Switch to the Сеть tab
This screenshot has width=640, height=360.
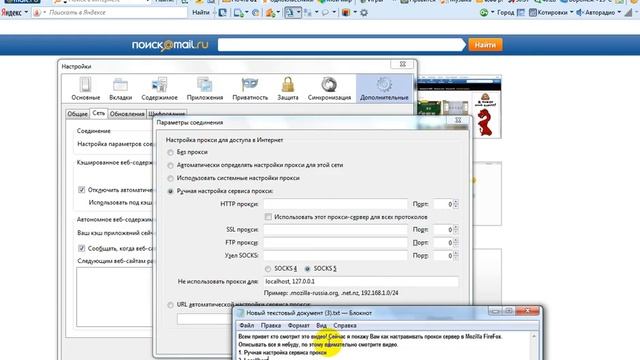click(x=98, y=113)
